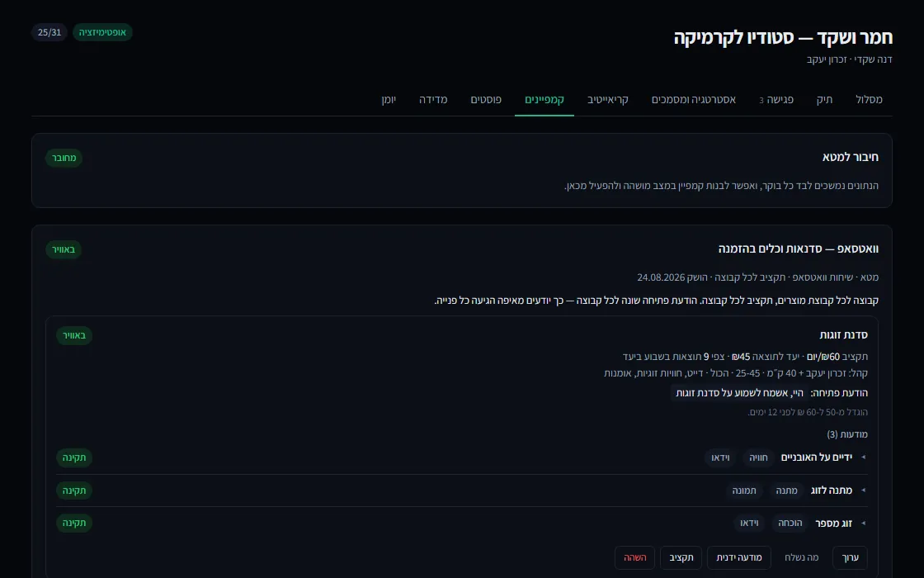Image resolution: width=924 pixels, height=578 pixels.
Task: Click the 25/31 progress badge
Action: coord(49,32)
